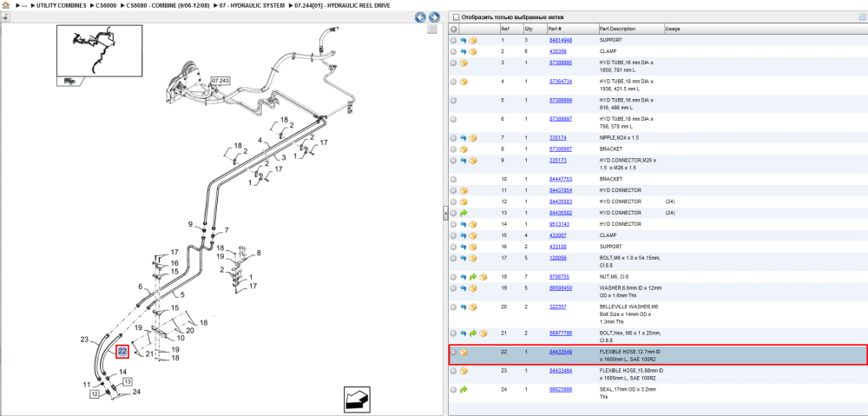The image size is (868, 416).
Task: Click the 07.243 reference callout in diagram
Action: click(220, 81)
